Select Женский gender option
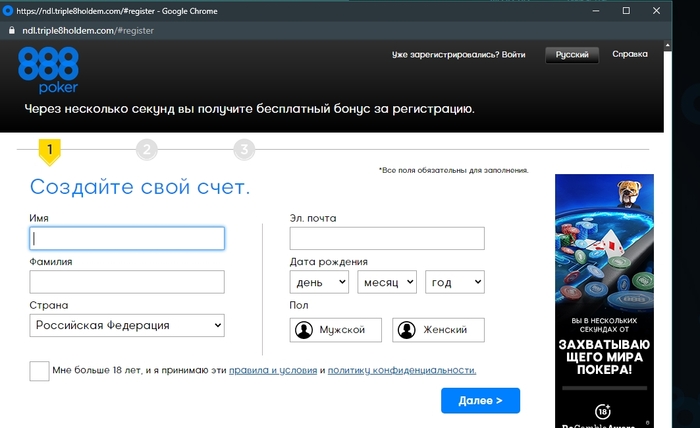The height and width of the screenshot is (428, 700). pos(438,330)
